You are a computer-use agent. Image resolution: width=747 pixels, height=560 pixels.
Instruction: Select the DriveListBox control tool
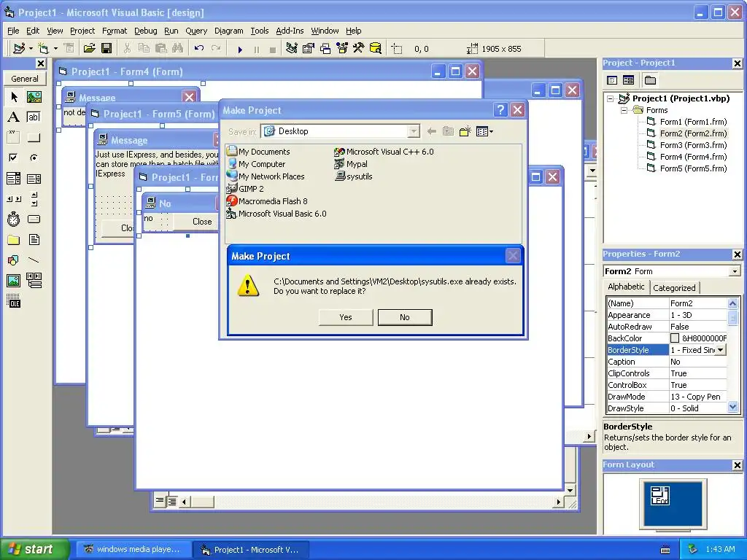click(34, 219)
